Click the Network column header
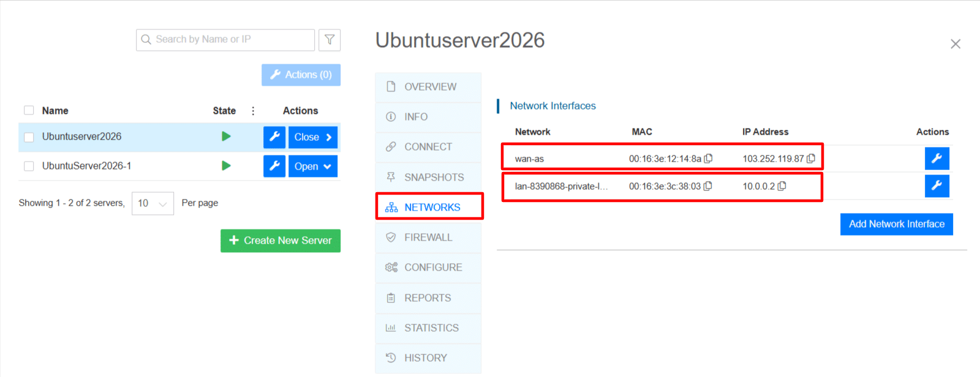This screenshot has width=980, height=377. pyautogui.click(x=532, y=132)
